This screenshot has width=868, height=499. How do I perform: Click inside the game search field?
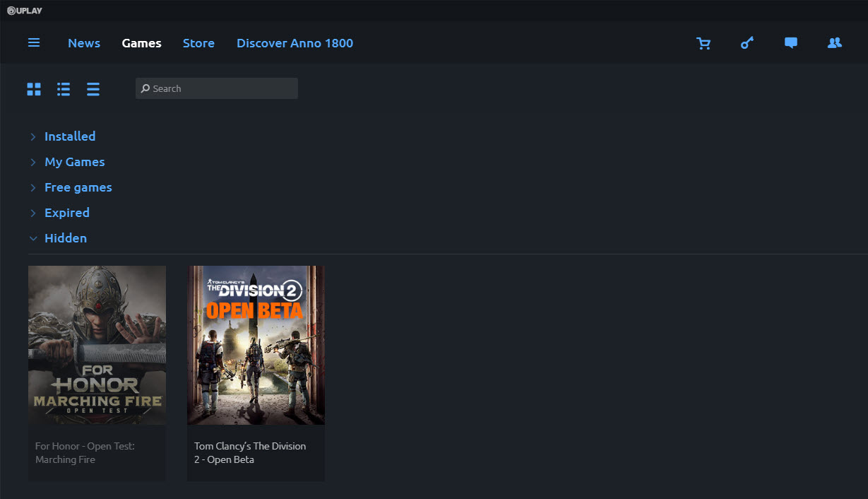(x=216, y=88)
